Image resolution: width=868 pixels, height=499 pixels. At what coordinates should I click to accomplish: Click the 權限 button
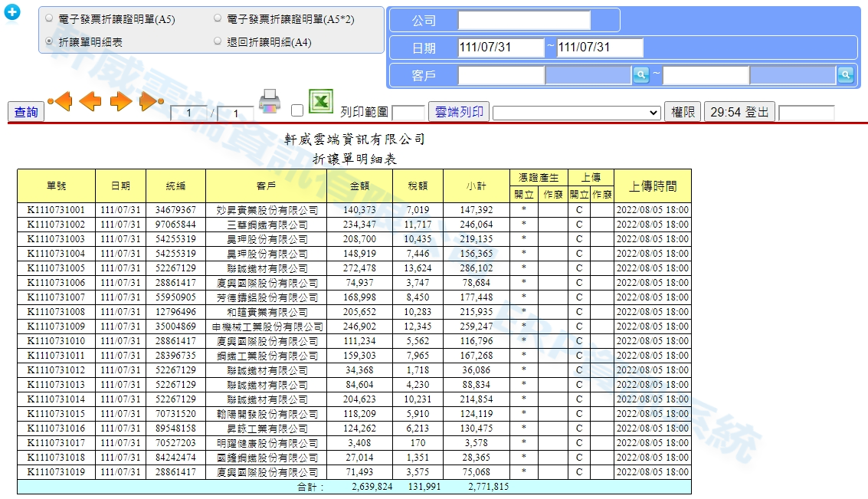(683, 112)
